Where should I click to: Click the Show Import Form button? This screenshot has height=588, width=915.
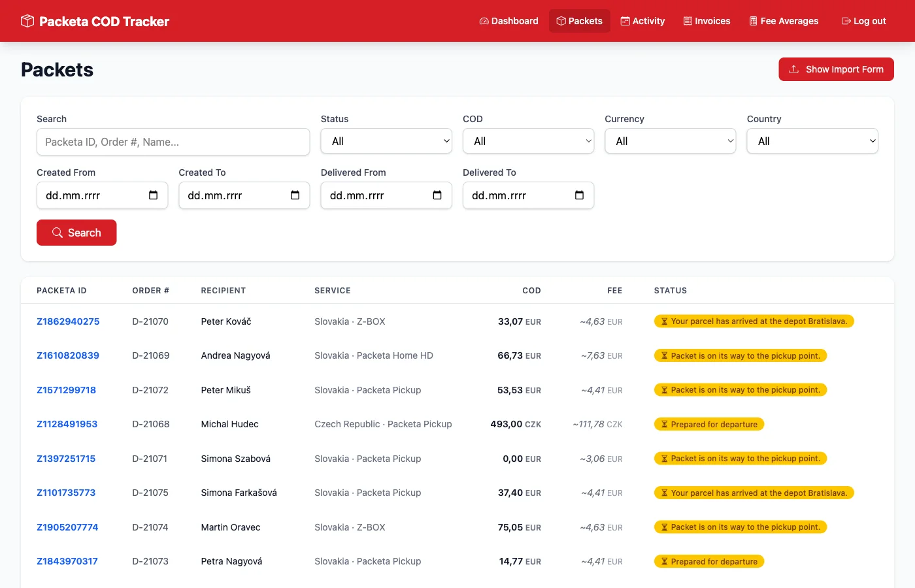tap(836, 69)
